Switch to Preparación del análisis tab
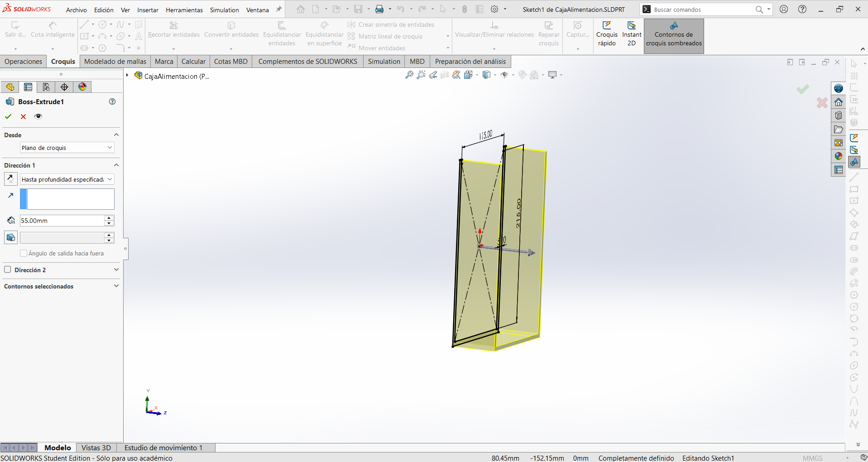Screen dimensions: 868x462 click(x=470, y=62)
